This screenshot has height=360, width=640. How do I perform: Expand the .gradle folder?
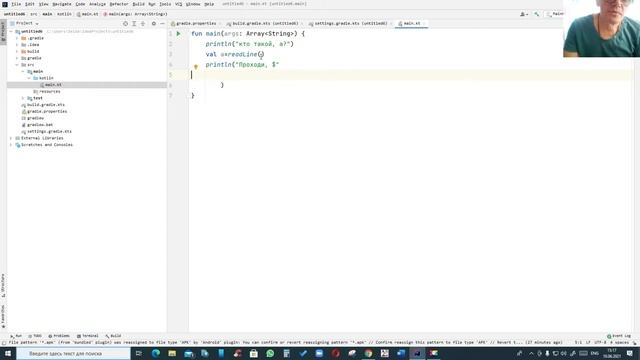pos(17,38)
